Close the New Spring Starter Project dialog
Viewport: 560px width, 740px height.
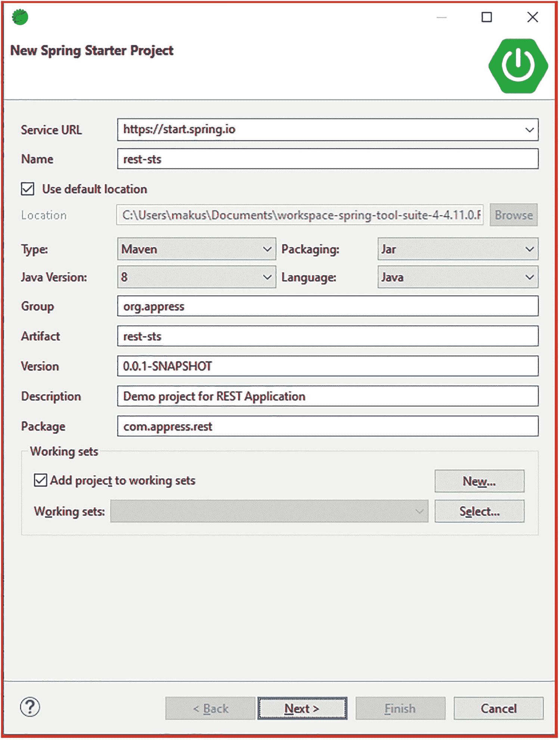click(x=533, y=17)
